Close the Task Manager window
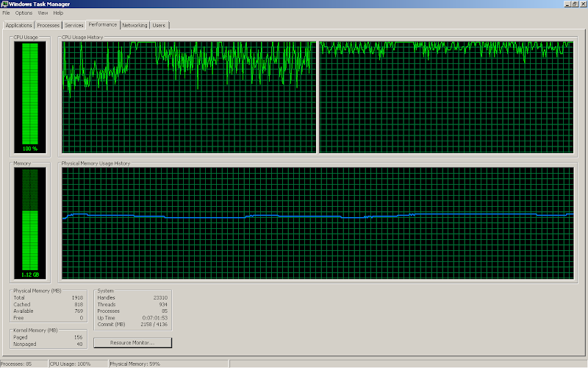The image size is (588, 368). click(583, 4)
